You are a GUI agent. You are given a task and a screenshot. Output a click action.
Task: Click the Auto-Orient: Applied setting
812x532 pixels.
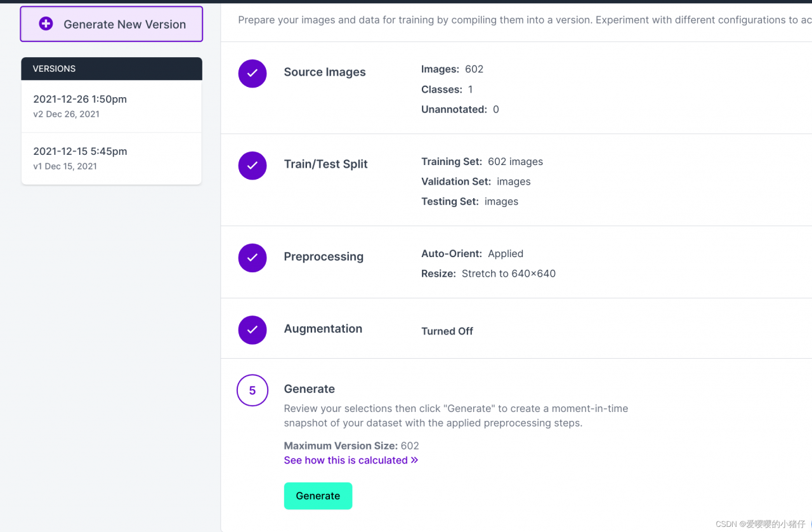point(472,253)
